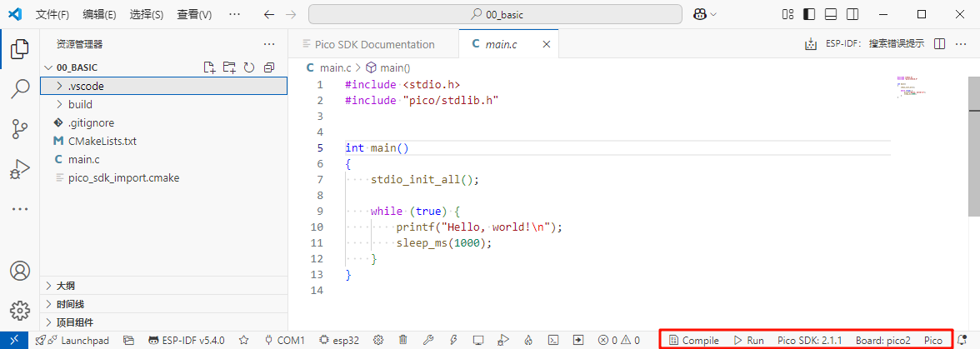Toggle primary side bar visibility
The image size is (980, 349).
(x=808, y=14)
